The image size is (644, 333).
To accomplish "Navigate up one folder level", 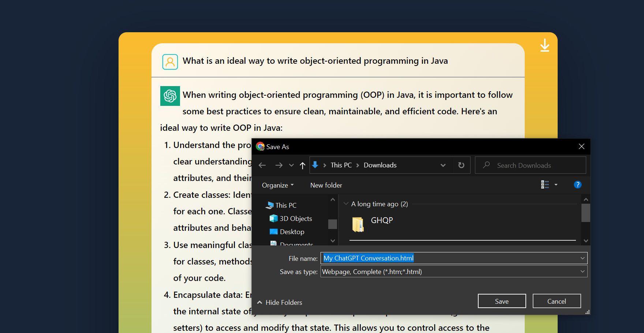I will 302,166.
